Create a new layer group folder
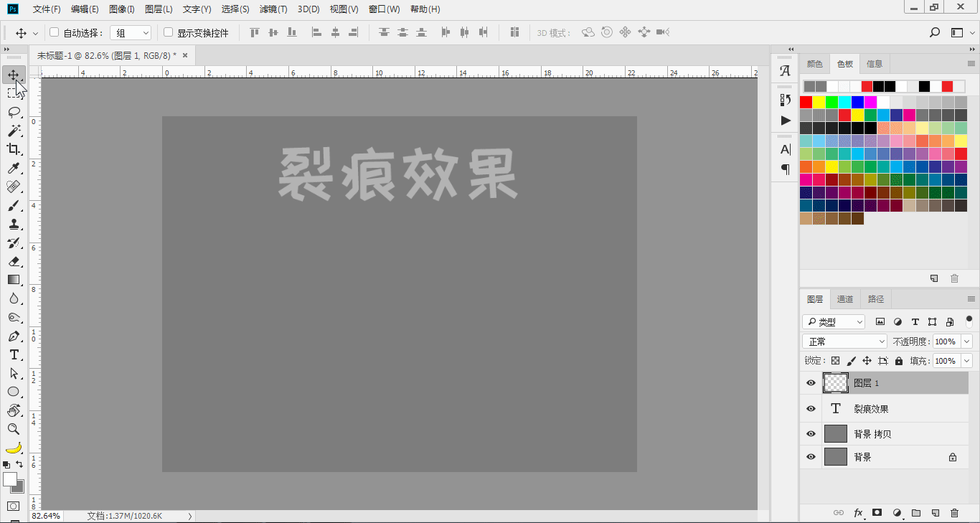This screenshot has height=523, width=980. pyautogui.click(x=916, y=513)
